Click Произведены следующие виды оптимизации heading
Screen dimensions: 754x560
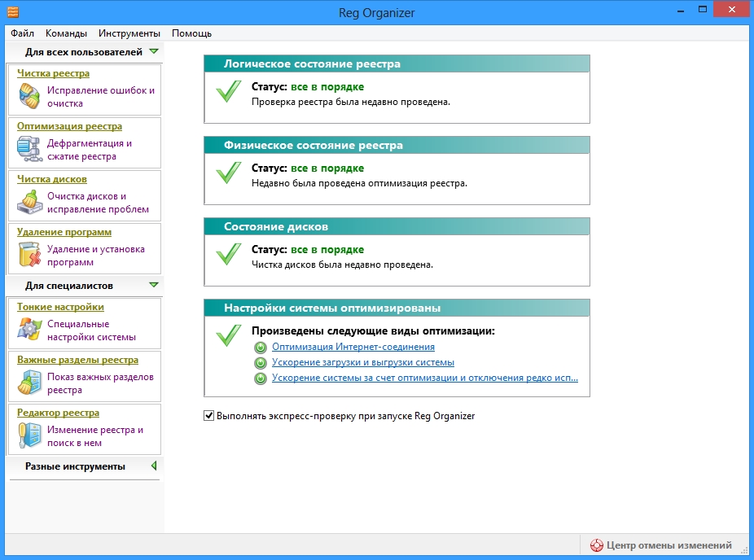point(373,330)
